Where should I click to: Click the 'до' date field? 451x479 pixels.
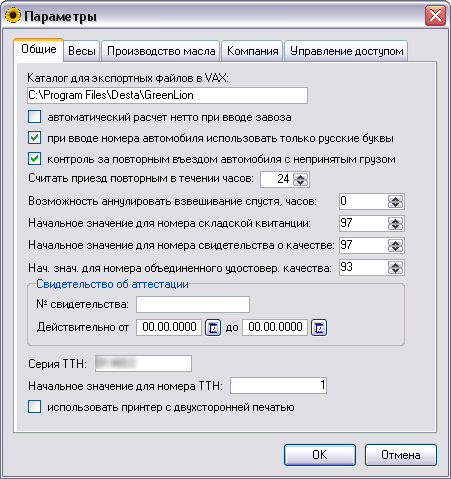(275, 327)
